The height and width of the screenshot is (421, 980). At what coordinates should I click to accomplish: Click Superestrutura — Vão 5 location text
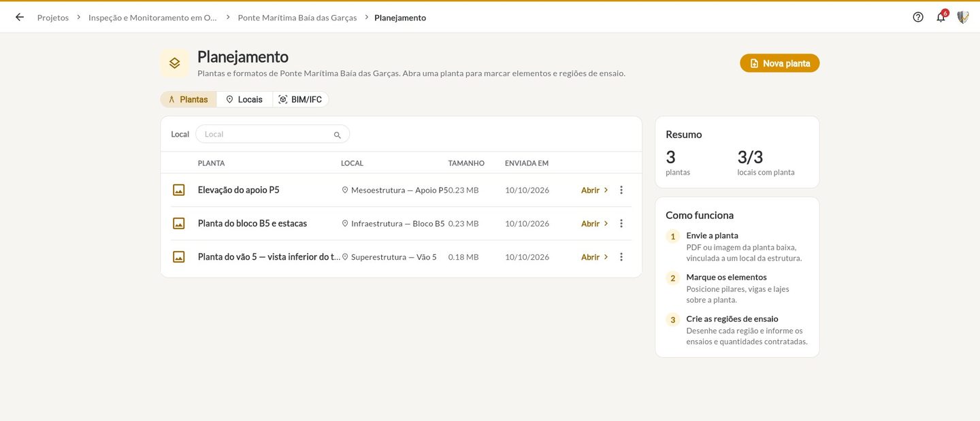click(x=394, y=257)
